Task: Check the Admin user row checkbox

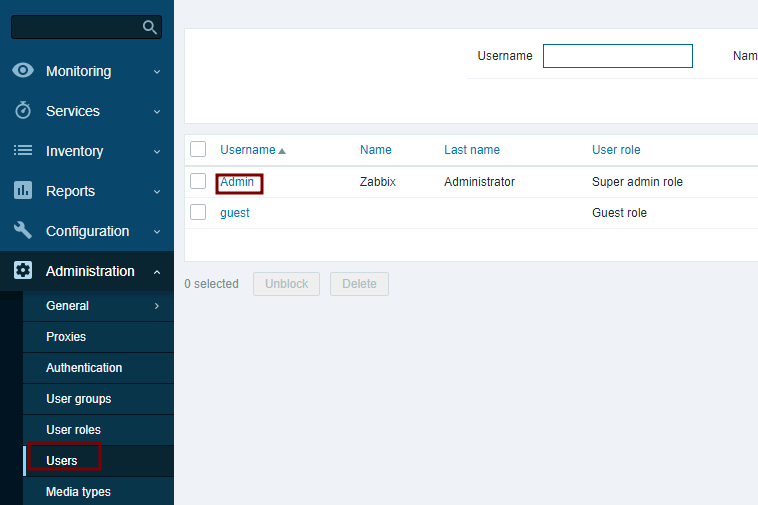Action: pos(198,181)
